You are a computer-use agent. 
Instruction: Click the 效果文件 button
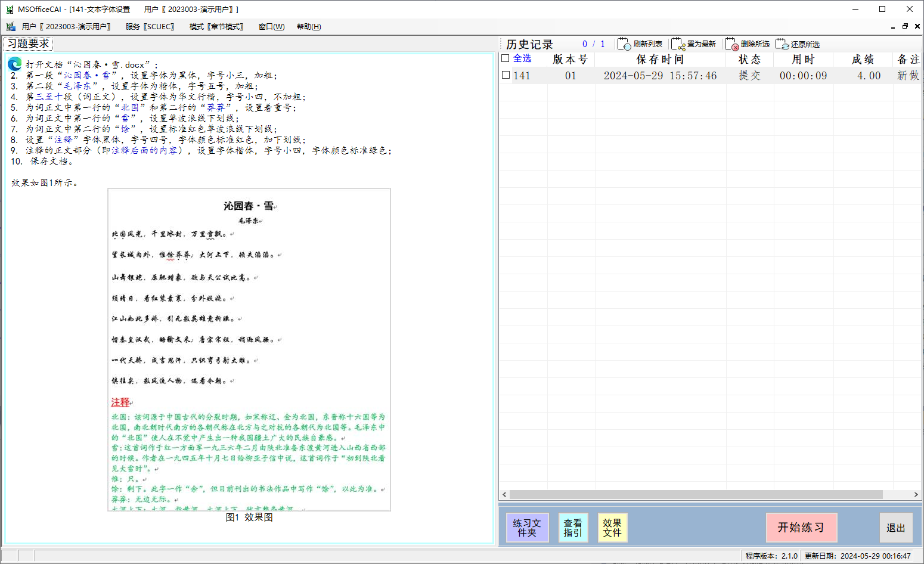tap(612, 528)
